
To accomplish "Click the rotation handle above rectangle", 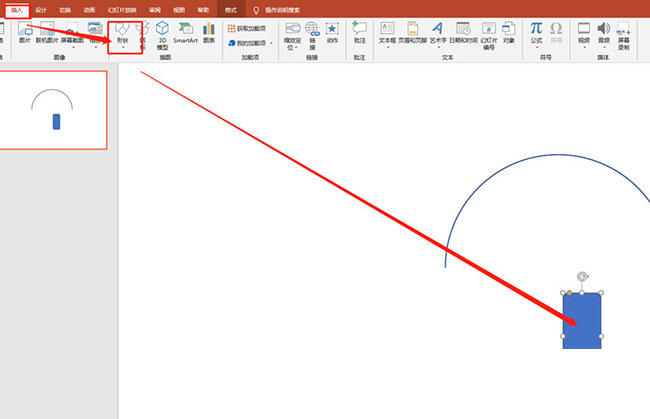I will pos(582,276).
